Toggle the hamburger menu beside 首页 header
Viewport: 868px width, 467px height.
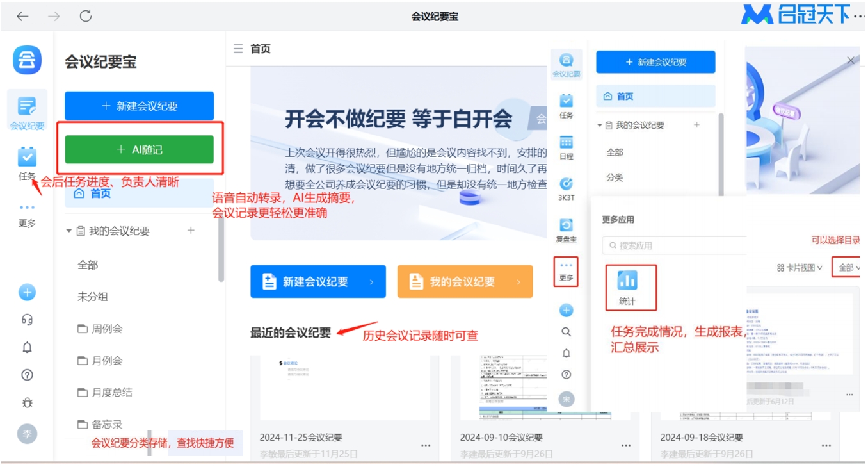coord(238,49)
